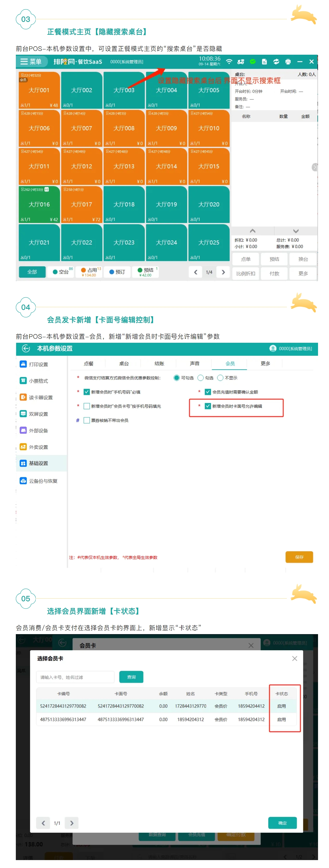Switch to the 结账 settings tab

[159, 363]
